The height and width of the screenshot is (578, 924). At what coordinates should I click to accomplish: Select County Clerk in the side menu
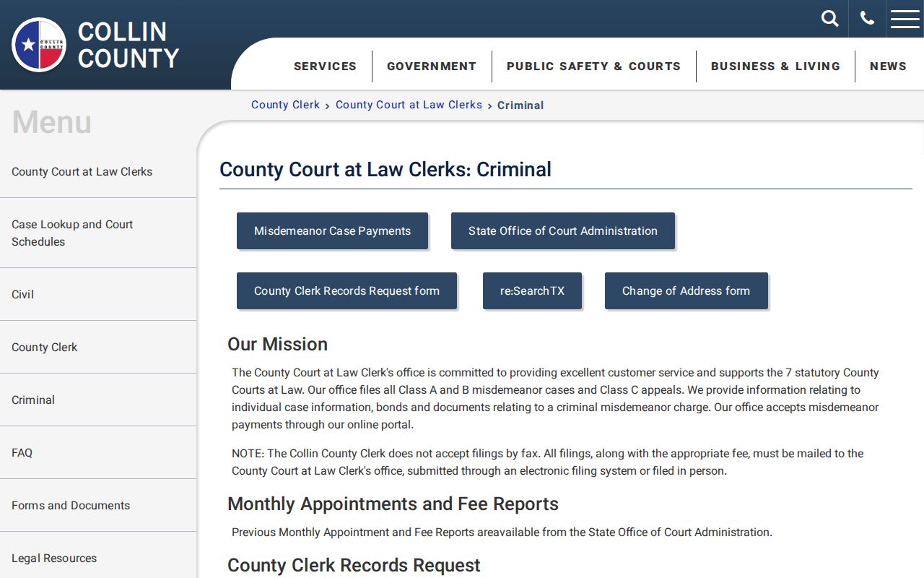(x=98, y=348)
